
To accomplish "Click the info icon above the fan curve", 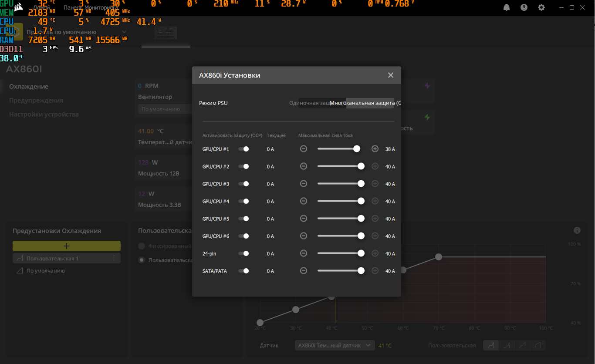I will [577, 230].
